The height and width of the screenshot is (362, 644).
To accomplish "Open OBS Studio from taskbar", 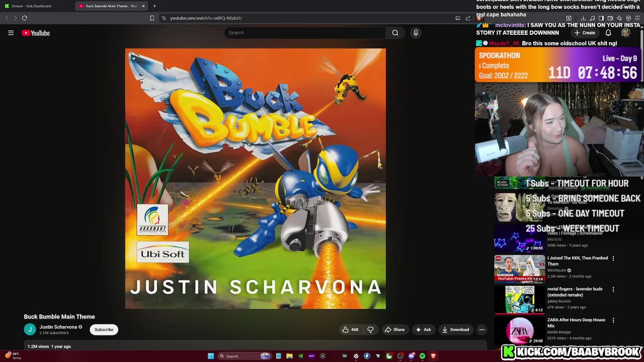I will 399,356.
